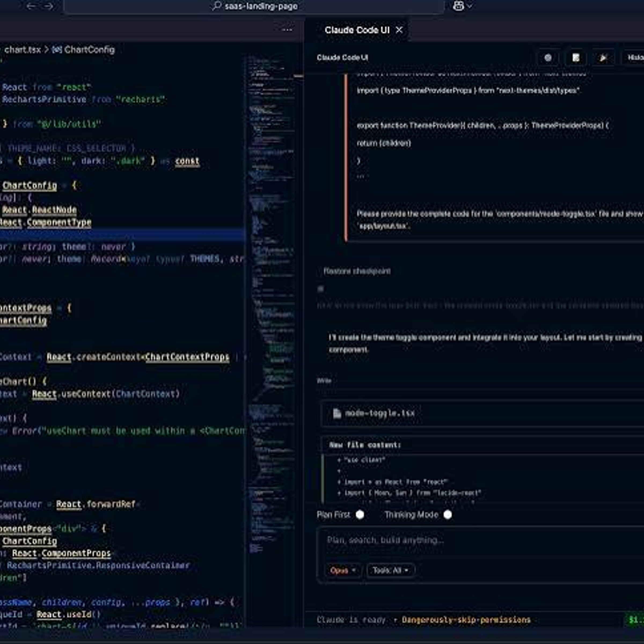This screenshot has width=644, height=644.
Task: Click the 'const' keyword in the code
Action: point(187,161)
